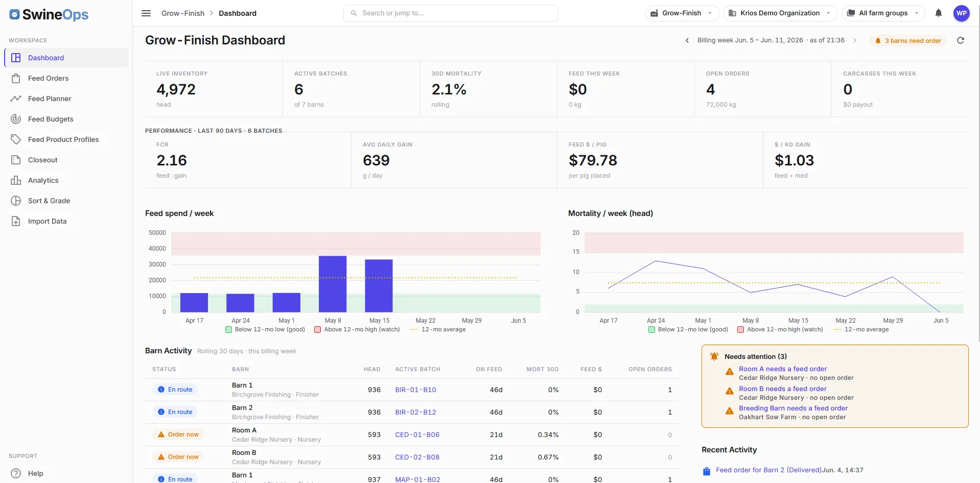
Task: Click the May 8 feed spend bar
Action: click(x=333, y=284)
